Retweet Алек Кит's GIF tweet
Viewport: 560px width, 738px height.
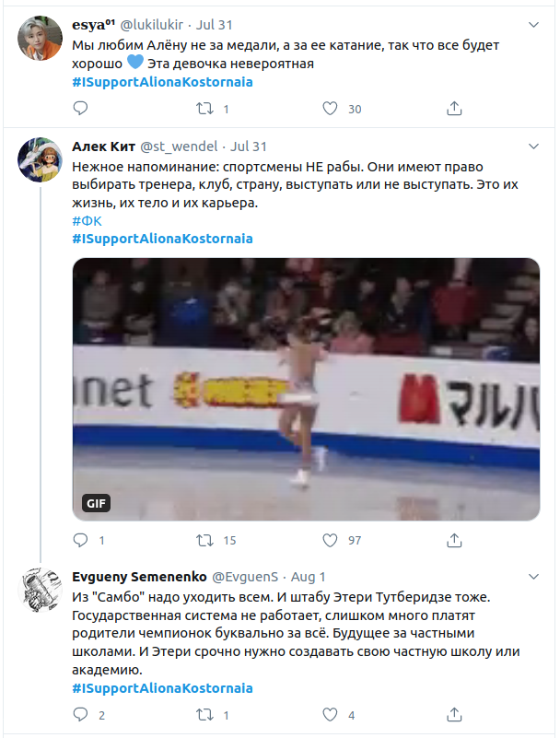(x=204, y=540)
